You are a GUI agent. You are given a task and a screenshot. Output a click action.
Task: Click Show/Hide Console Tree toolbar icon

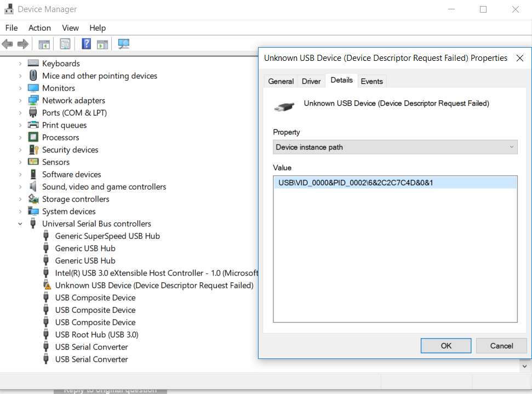44,44
